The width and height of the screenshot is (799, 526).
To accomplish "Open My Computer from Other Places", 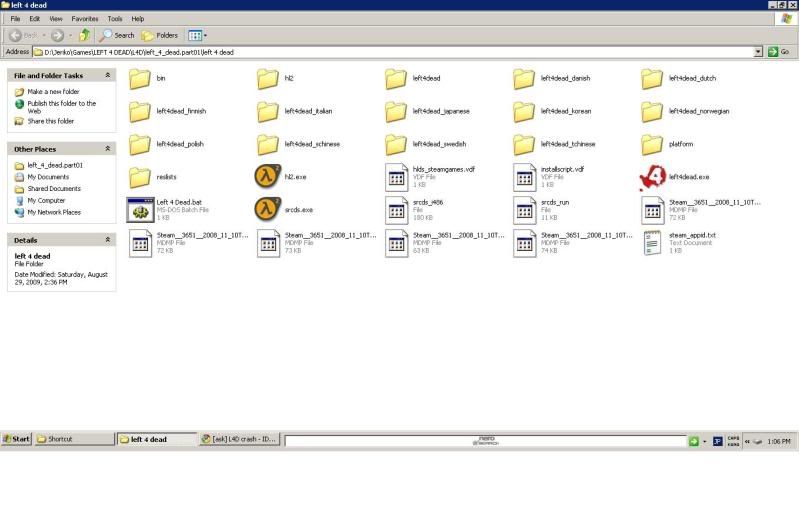I will [46, 200].
